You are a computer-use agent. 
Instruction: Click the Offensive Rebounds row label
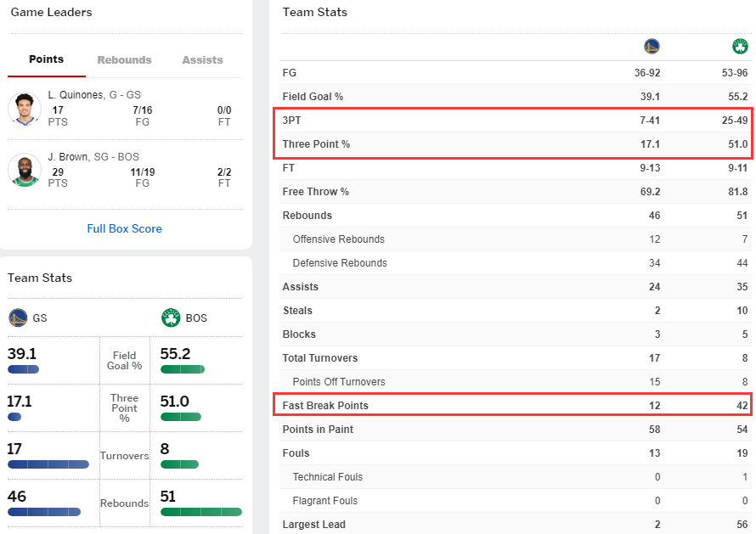(x=338, y=239)
